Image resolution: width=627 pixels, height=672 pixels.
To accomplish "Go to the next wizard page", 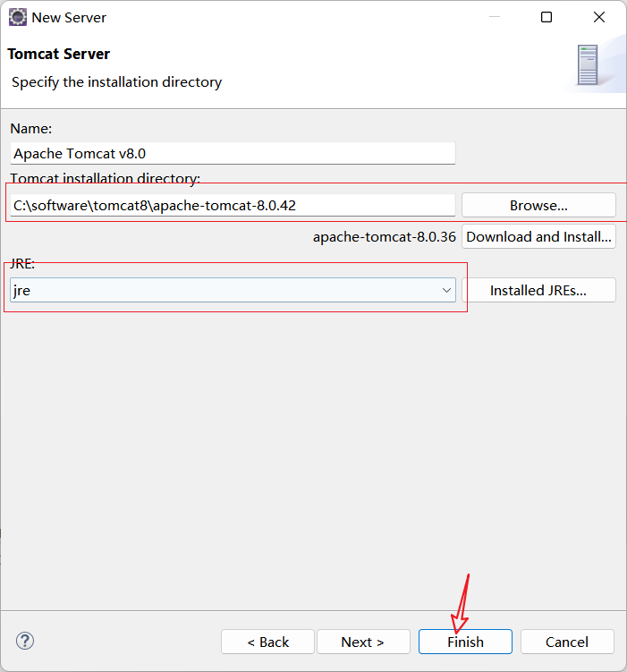I will click(x=363, y=642).
